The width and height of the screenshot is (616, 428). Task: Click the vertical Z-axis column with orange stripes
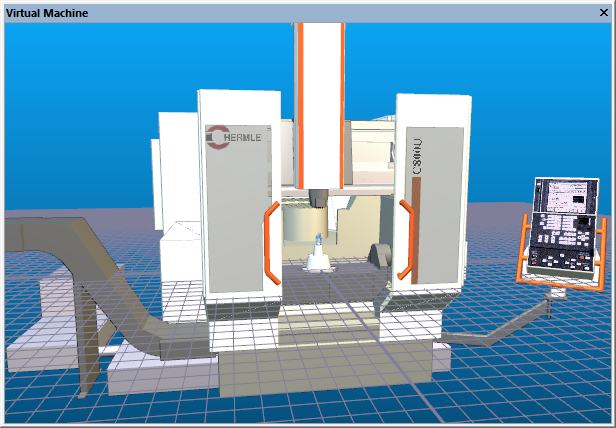tap(320, 105)
